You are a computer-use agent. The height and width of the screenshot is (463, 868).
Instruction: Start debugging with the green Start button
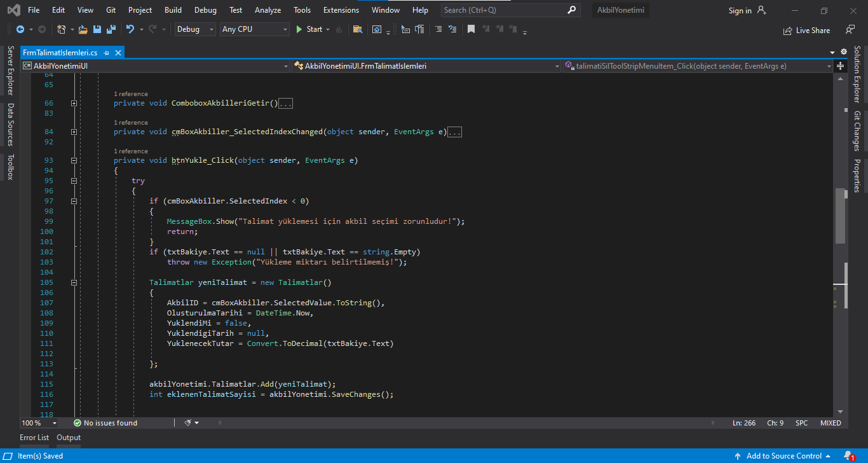point(309,29)
